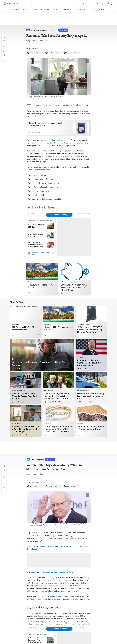This screenshot has width=117, height=644.
Task: Open BMO Alto Competitive CD Rate ad
Action: 75,279
